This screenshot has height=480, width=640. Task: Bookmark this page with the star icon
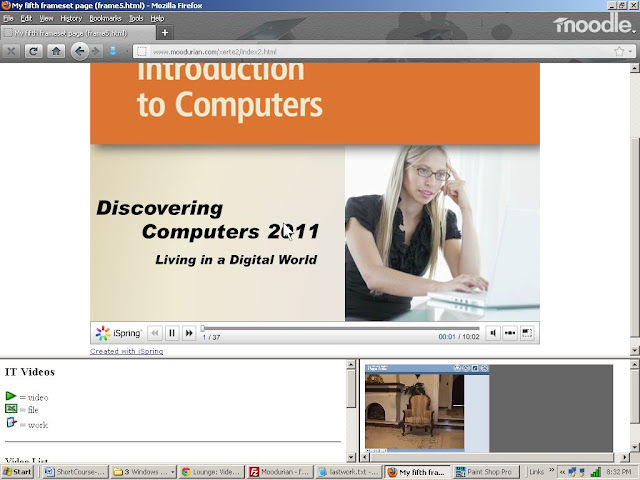coord(619,51)
